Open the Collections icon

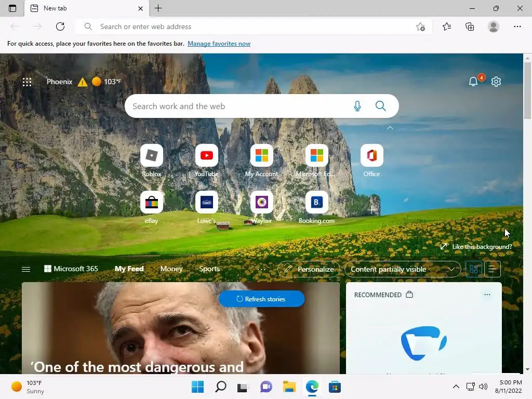[470, 26]
